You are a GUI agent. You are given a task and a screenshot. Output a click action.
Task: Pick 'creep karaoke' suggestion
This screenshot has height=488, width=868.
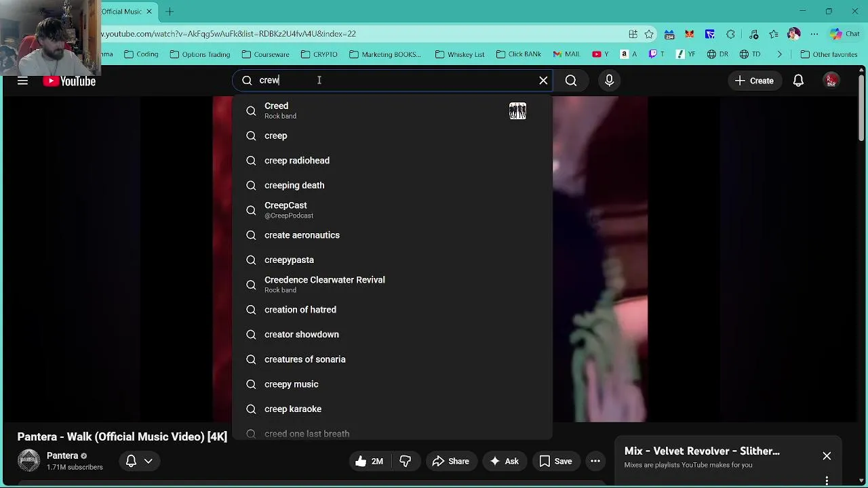pos(393,409)
